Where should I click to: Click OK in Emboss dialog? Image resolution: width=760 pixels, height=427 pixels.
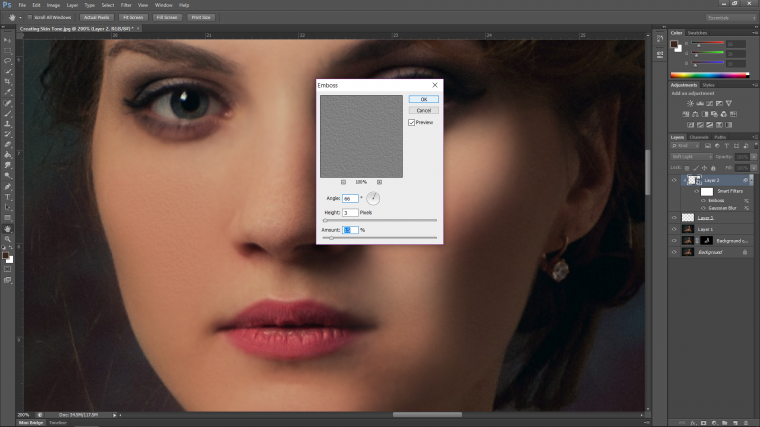[x=424, y=99]
